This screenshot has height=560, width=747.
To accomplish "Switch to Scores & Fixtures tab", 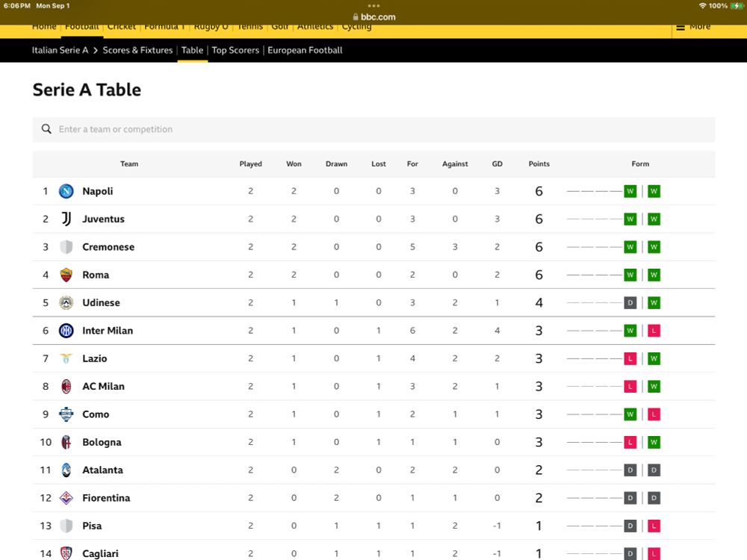I will point(137,51).
